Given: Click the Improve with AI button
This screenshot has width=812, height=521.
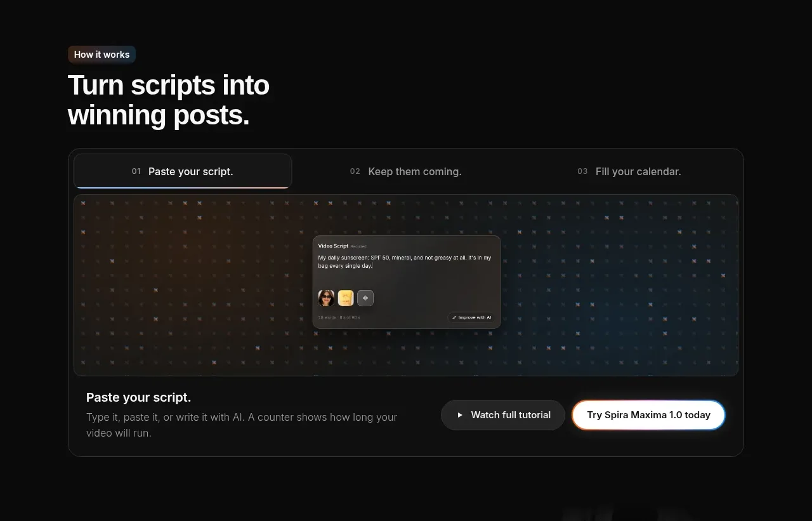Looking at the screenshot, I should click(471, 317).
